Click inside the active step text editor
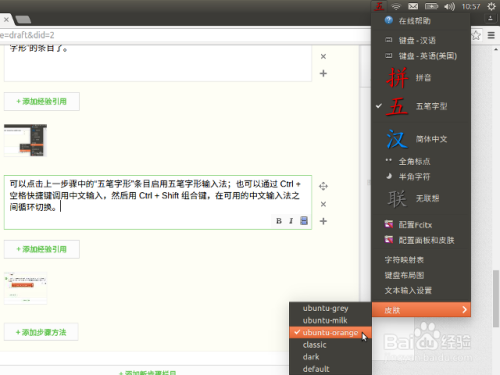 [158, 202]
